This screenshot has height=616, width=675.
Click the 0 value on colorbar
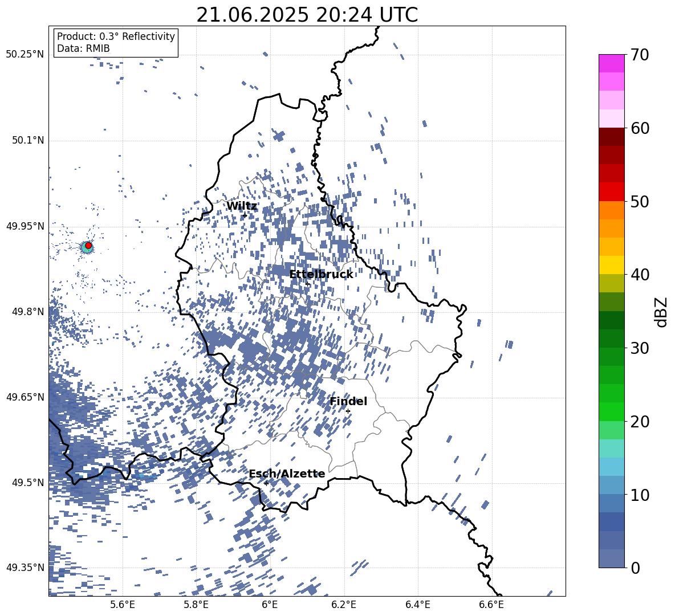pos(635,568)
